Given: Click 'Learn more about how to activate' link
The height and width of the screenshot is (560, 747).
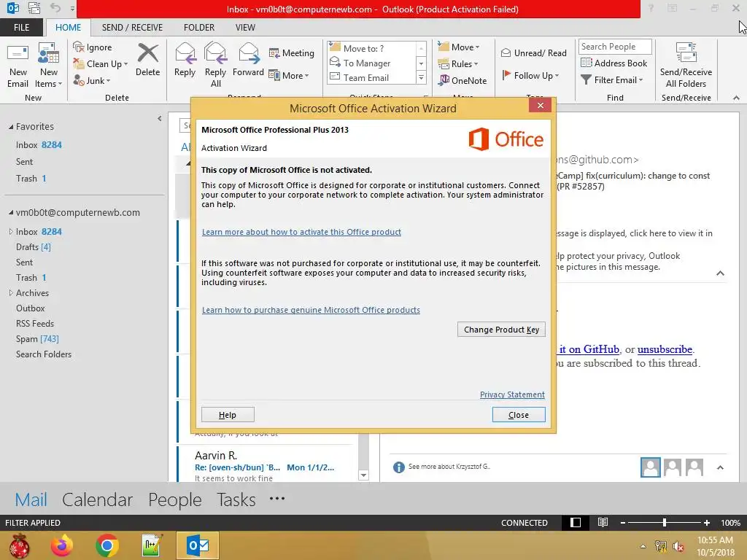Looking at the screenshot, I should coord(301,232).
